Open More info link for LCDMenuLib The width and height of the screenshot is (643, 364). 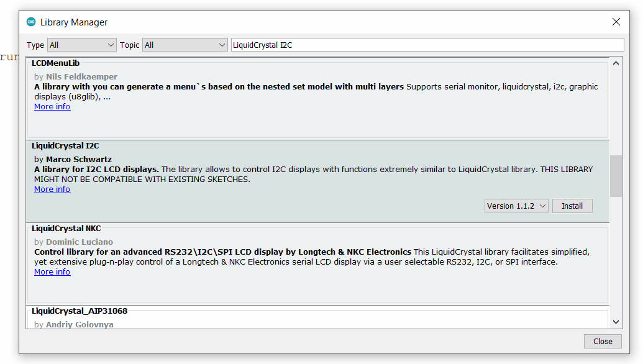point(52,107)
